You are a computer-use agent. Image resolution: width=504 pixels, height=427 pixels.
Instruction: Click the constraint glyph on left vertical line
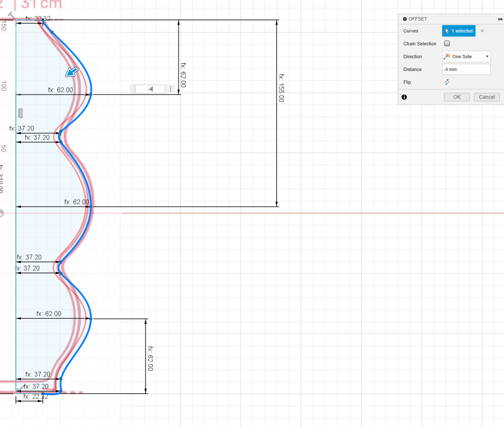[x=20, y=113]
